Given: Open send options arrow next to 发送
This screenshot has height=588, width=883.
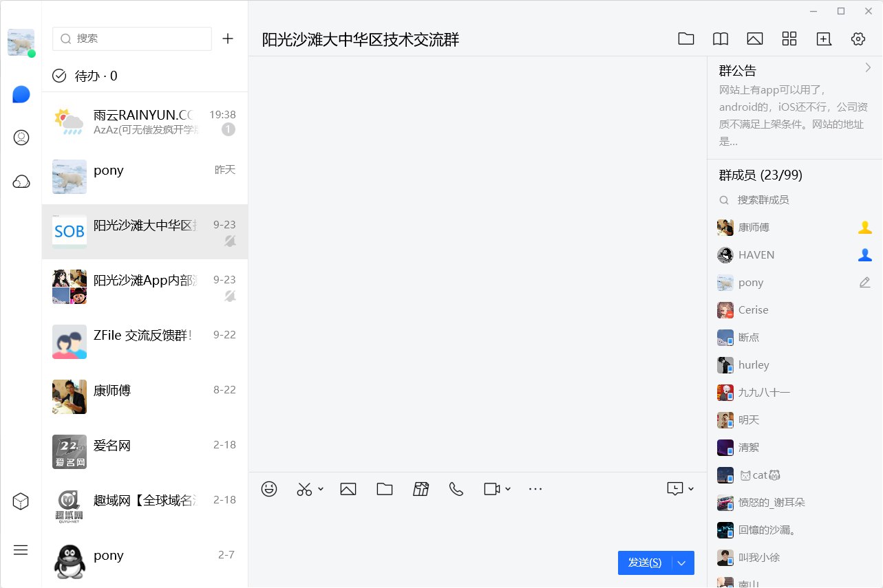Looking at the screenshot, I should 682,563.
